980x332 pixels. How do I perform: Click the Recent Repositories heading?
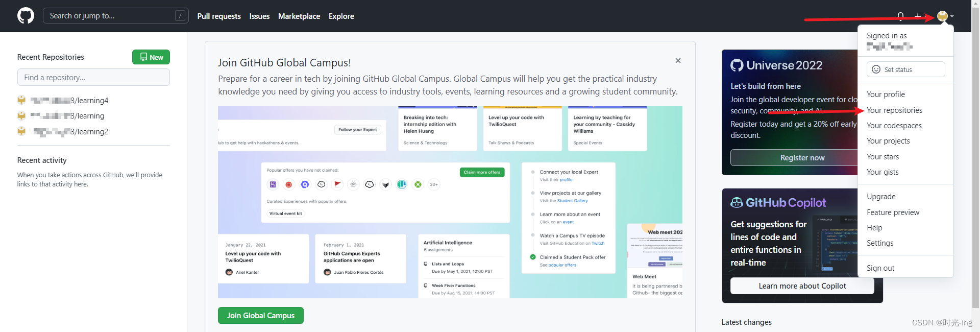pos(51,57)
